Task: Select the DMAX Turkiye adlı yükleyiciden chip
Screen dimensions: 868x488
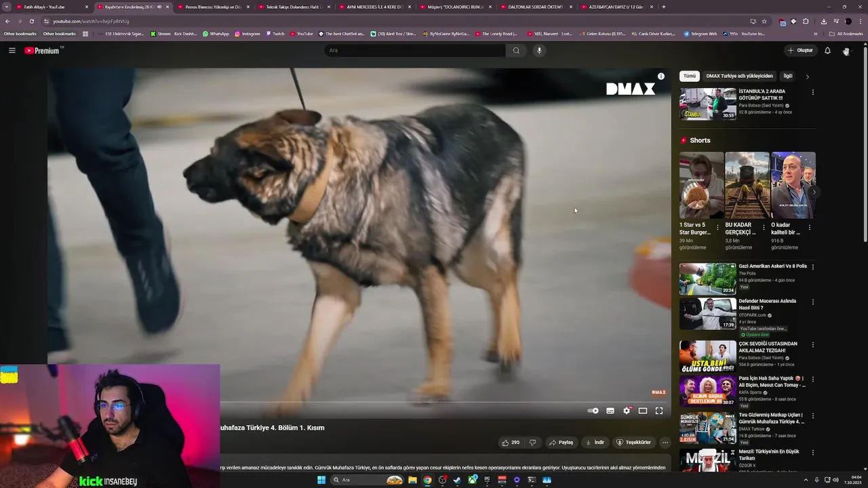Action: point(739,76)
